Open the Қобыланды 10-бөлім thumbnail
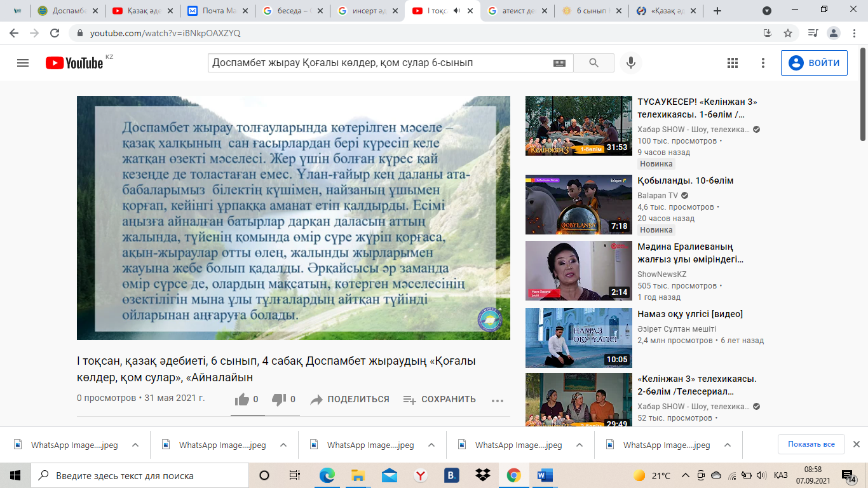The image size is (868, 488). 579,205
